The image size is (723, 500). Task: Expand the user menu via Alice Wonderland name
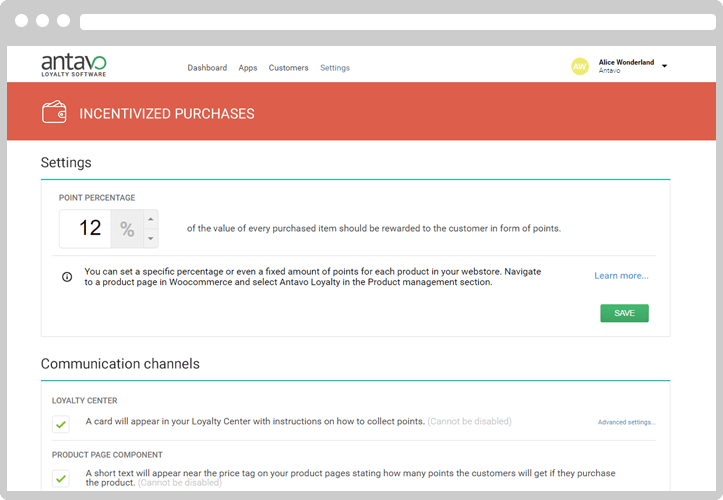[626, 62]
